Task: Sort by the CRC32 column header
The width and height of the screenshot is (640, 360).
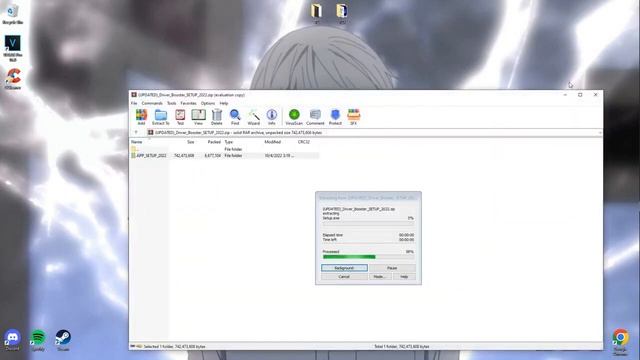Action: (x=304, y=142)
